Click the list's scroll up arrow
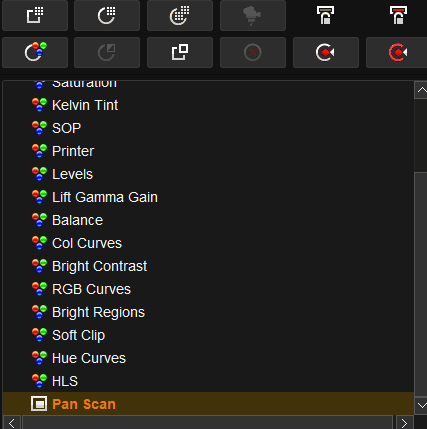 tap(421, 90)
